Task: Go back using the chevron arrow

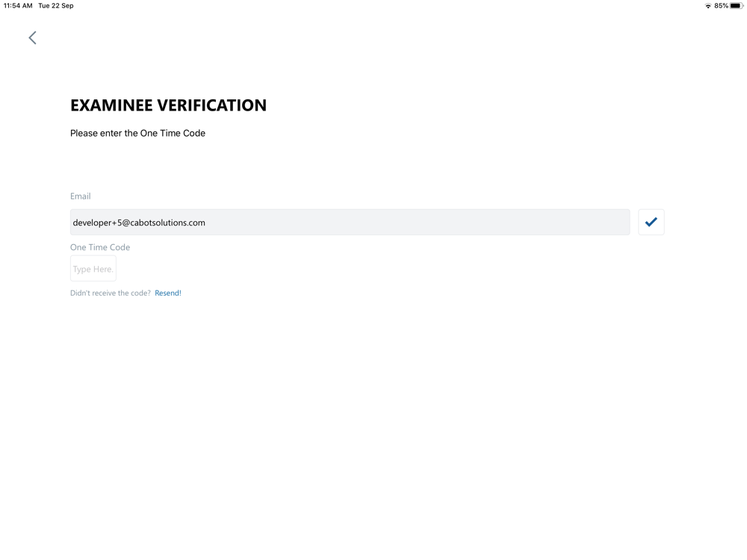Action: tap(32, 37)
